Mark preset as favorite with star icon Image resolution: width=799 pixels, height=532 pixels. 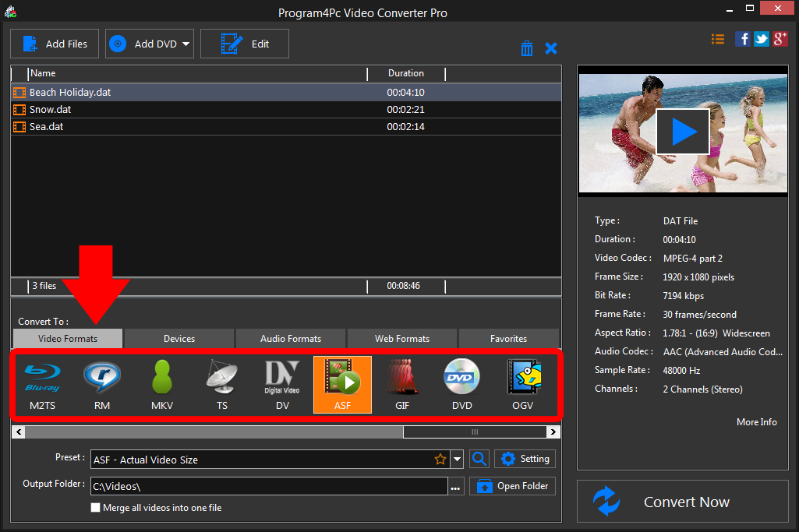440,460
